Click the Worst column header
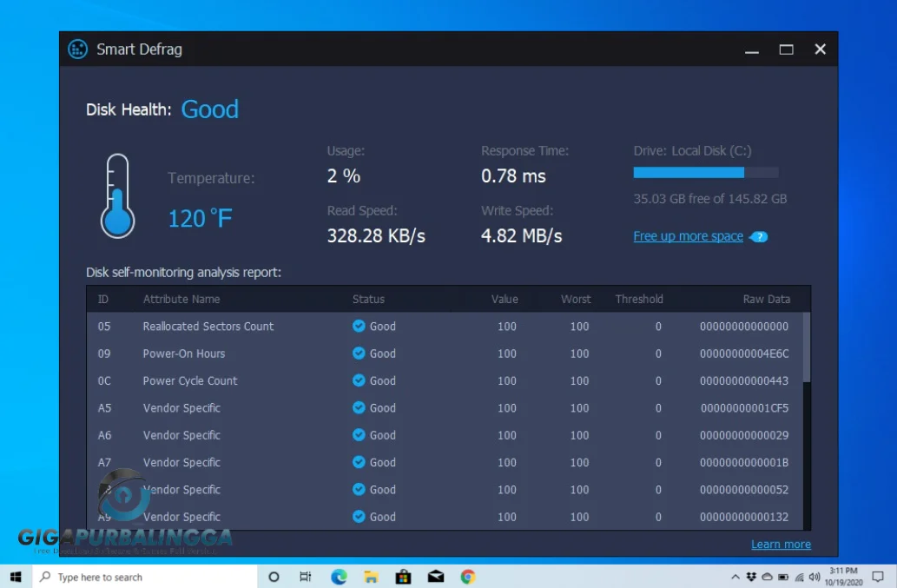 (576, 299)
